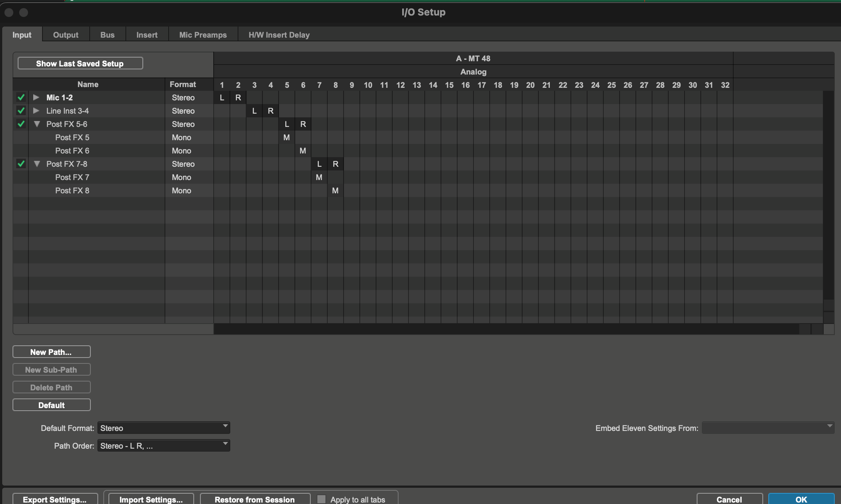Uncheck the Mic 1-2 path active checkbox
The height and width of the screenshot is (504, 841).
[x=21, y=98]
